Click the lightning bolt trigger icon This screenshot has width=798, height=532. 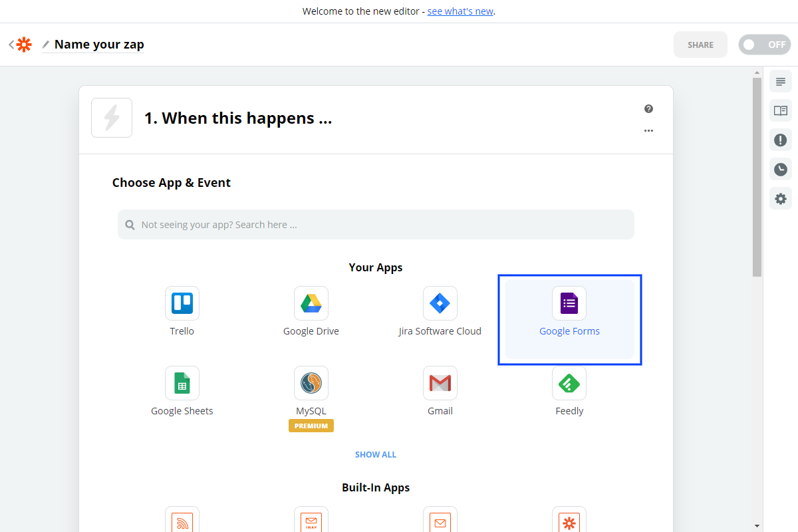click(112, 118)
